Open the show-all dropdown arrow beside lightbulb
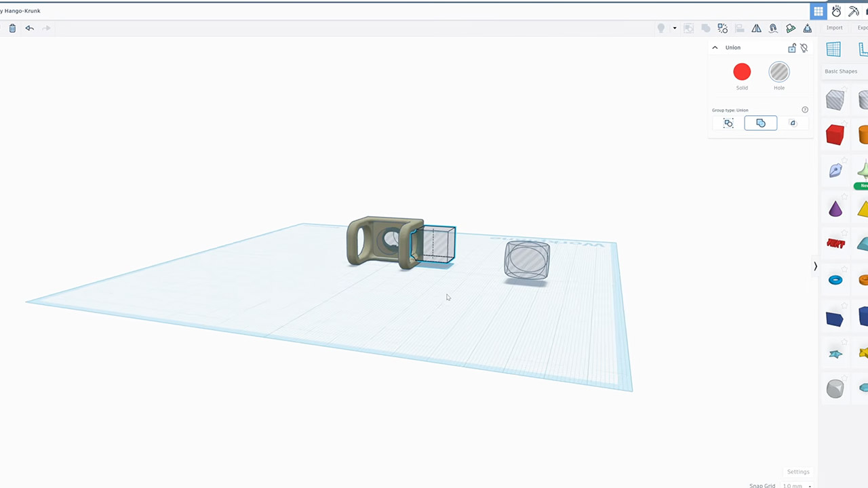Screen dimensions: 868x488 tap(674, 28)
